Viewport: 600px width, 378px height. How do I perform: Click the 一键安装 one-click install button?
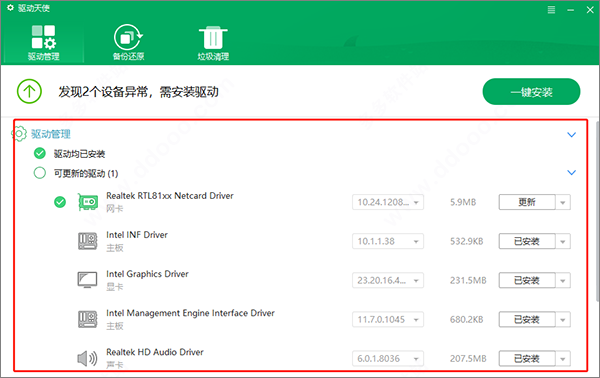click(x=531, y=91)
